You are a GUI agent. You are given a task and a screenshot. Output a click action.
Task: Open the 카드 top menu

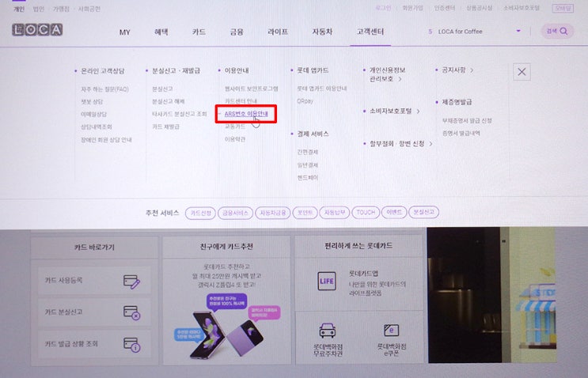pos(199,32)
